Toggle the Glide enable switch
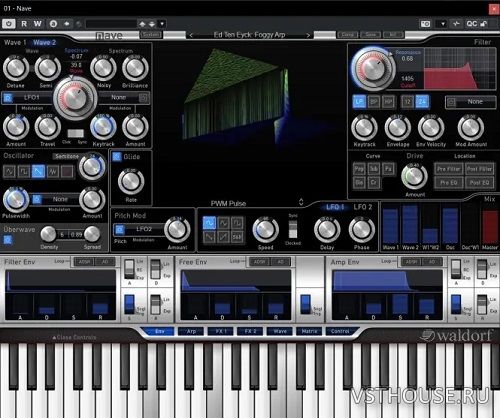The image size is (500, 418). point(117,157)
